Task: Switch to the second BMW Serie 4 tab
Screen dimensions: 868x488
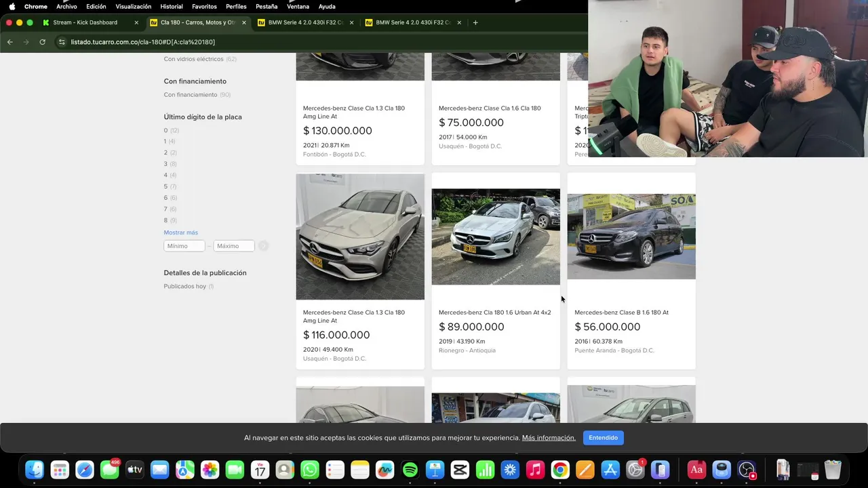Action: (x=413, y=22)
